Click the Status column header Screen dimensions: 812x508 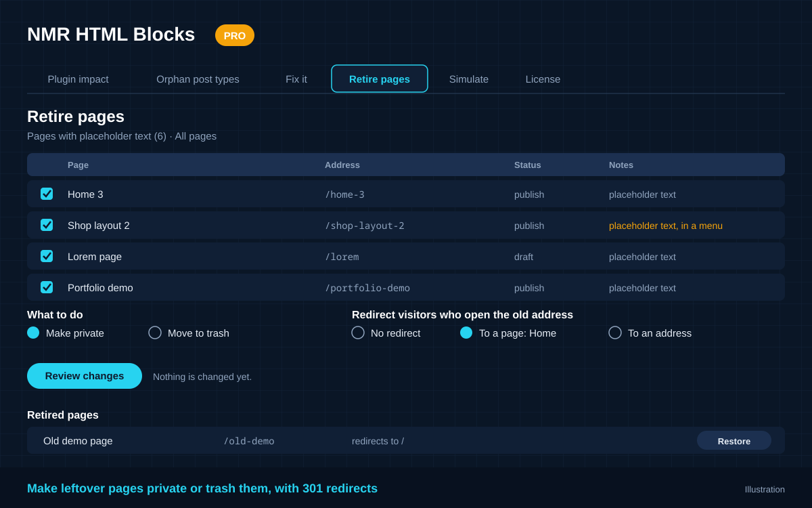click(x=528, y=165)
